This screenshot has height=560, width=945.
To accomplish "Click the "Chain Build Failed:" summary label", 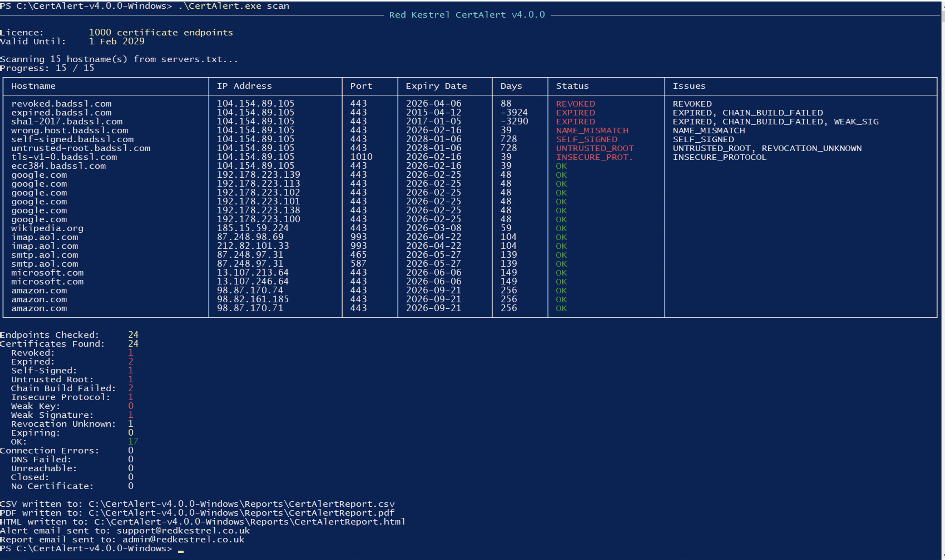I will pyautogui.click(x=63, y=388).
